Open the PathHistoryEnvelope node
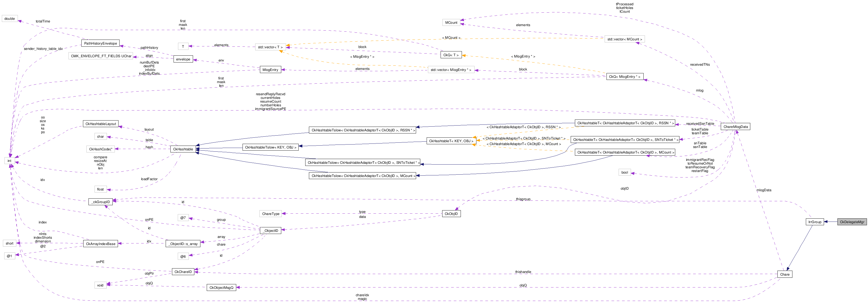Image resolution: width=868 pixels, height=302 pixels. click(x=100, y=43)
